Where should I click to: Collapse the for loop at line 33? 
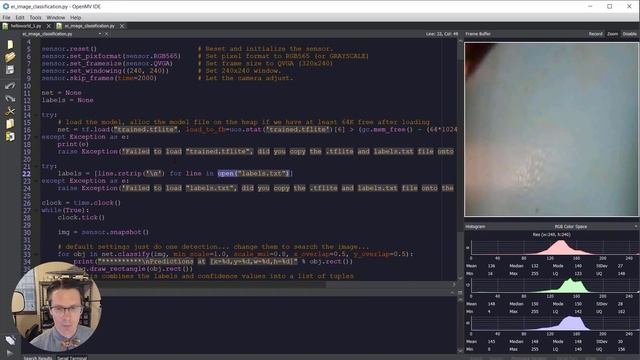[x=36, y=254]
